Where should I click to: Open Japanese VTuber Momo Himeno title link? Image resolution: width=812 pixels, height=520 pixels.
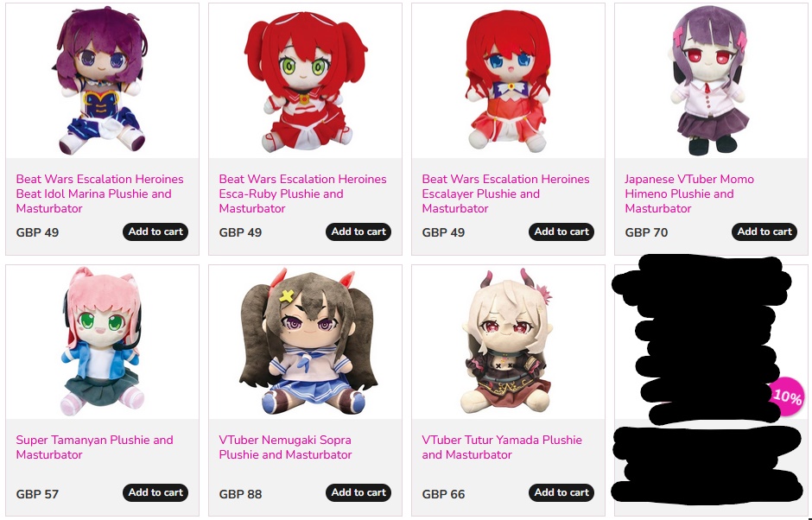point(689,193)
